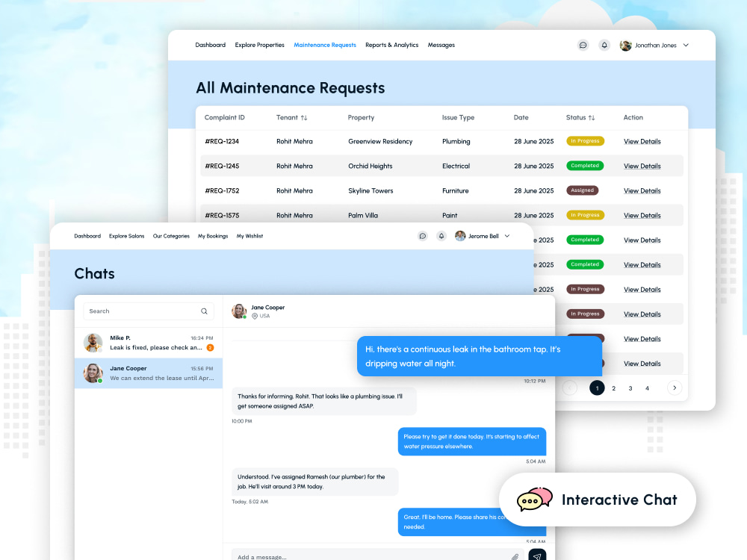Screen dimensions: 747x560
Task: View Details for #REQ-1575
Action: 642,216
